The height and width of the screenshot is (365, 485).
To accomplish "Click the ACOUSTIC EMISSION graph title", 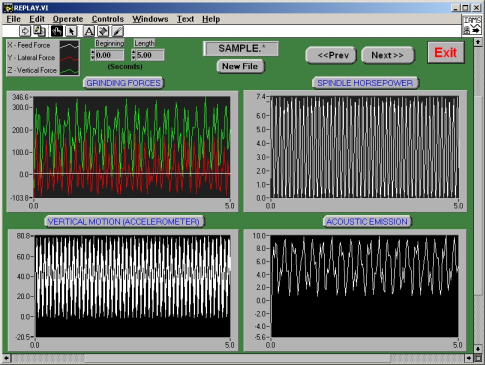I will coord(367,222).
